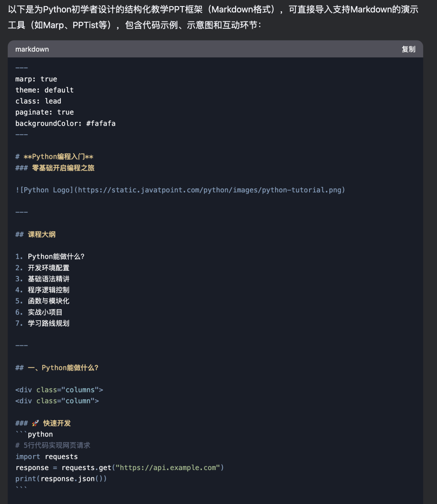This screenshot has width=437, height=504.
Task: Click the 'print(response.json())' line
Action: pos(61,479)
